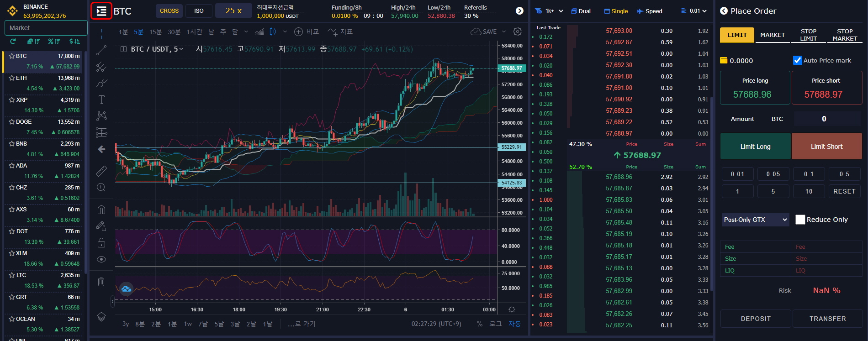Click the candlestick chart style icon

point(273,31)
